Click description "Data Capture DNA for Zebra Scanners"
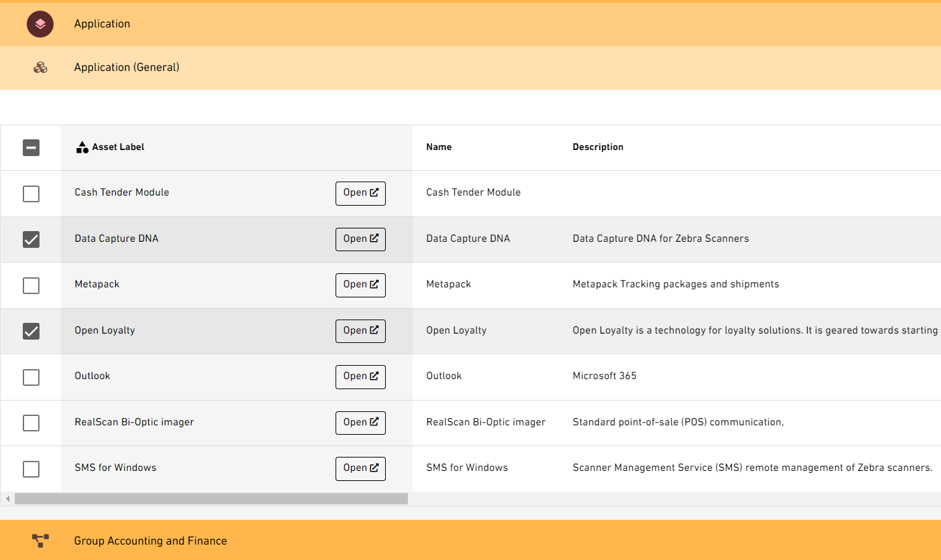 click(660, 238)
